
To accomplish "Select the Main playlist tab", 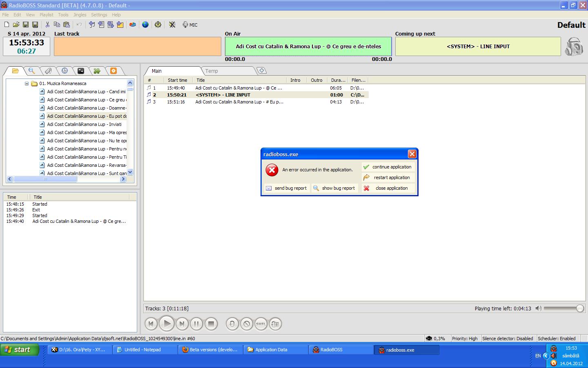I will coord(157,71).
